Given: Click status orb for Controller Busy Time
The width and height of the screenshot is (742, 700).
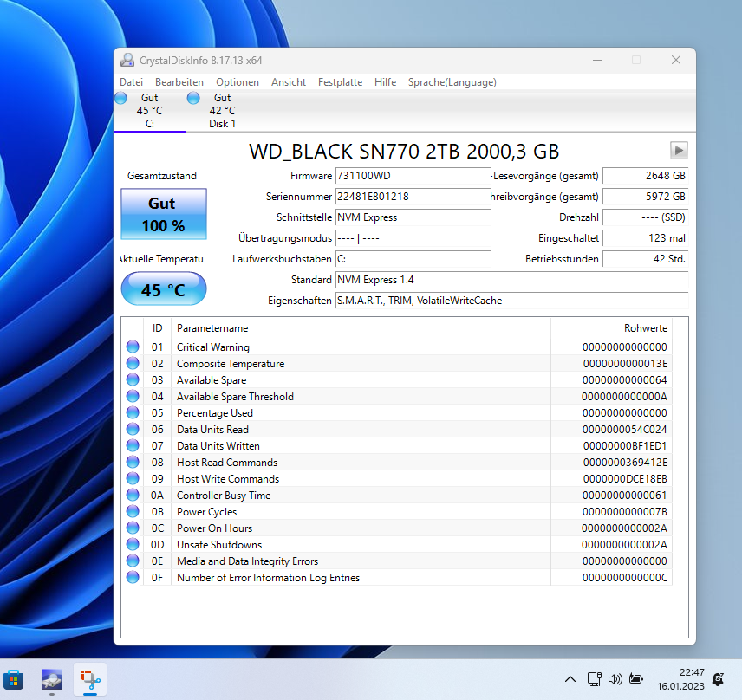Looking at the screenshot, I should (133, 496).
